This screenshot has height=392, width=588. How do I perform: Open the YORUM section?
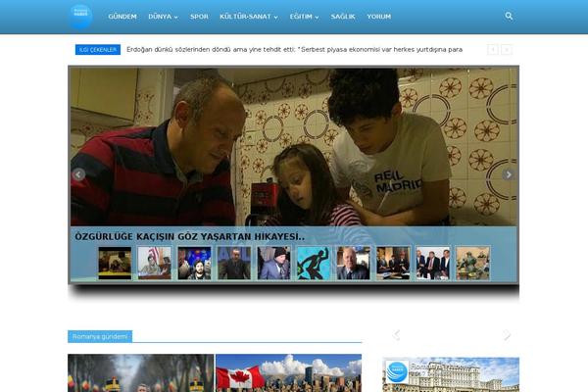coord(378,17)
